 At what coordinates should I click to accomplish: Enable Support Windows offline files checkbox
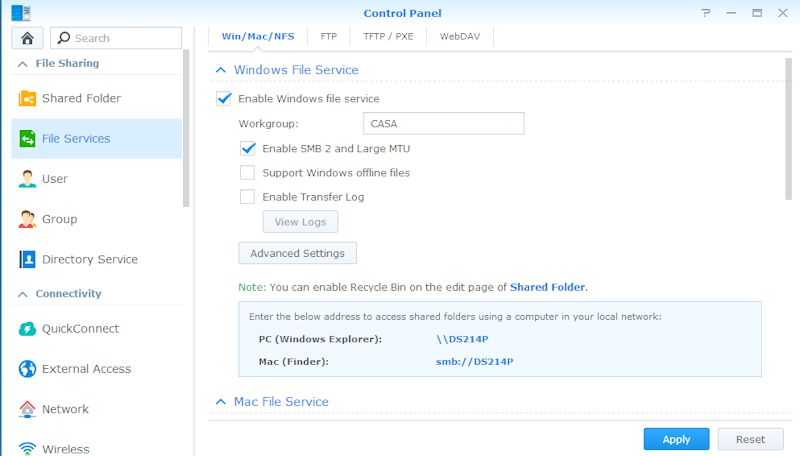[247, 172]
